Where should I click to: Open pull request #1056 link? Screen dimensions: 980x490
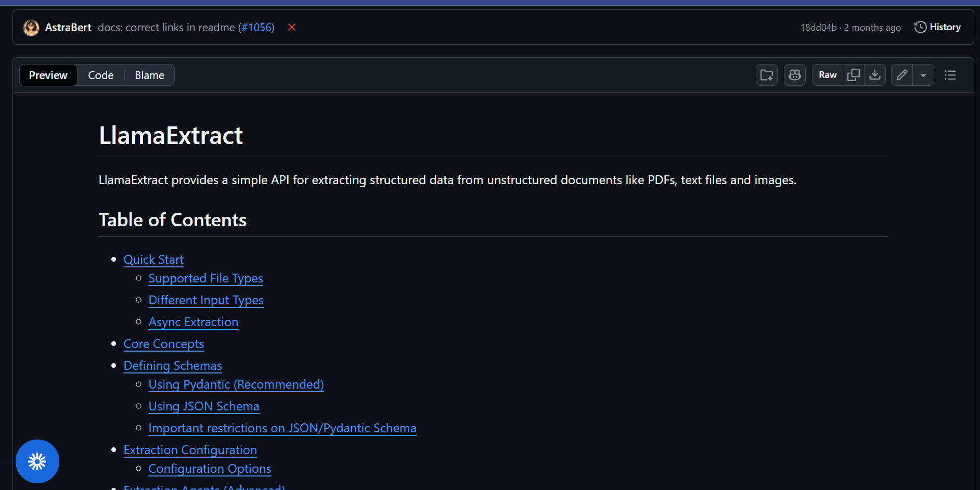point(256,28)
